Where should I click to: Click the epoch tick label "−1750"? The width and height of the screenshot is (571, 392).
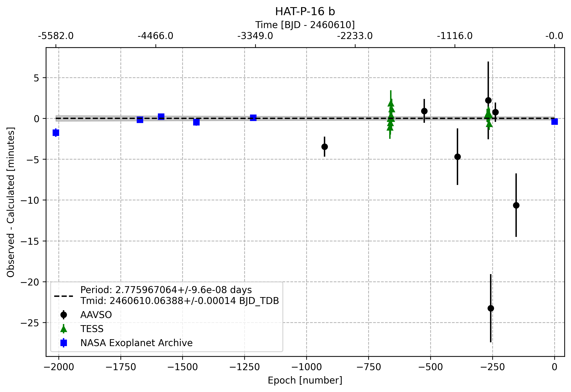click(121, 367)
